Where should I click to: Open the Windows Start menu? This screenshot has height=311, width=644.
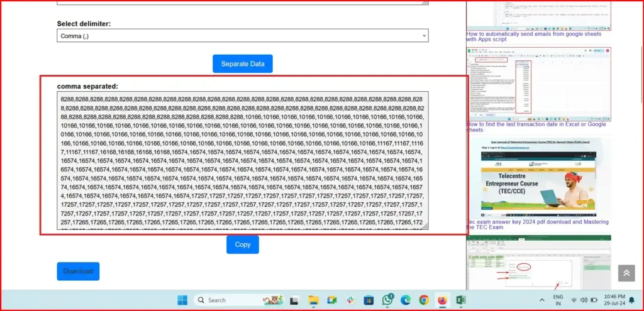[x=182, y=300]
